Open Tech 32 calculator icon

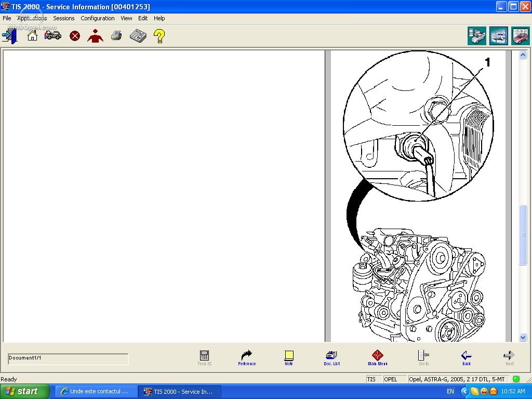pos(204,357)
